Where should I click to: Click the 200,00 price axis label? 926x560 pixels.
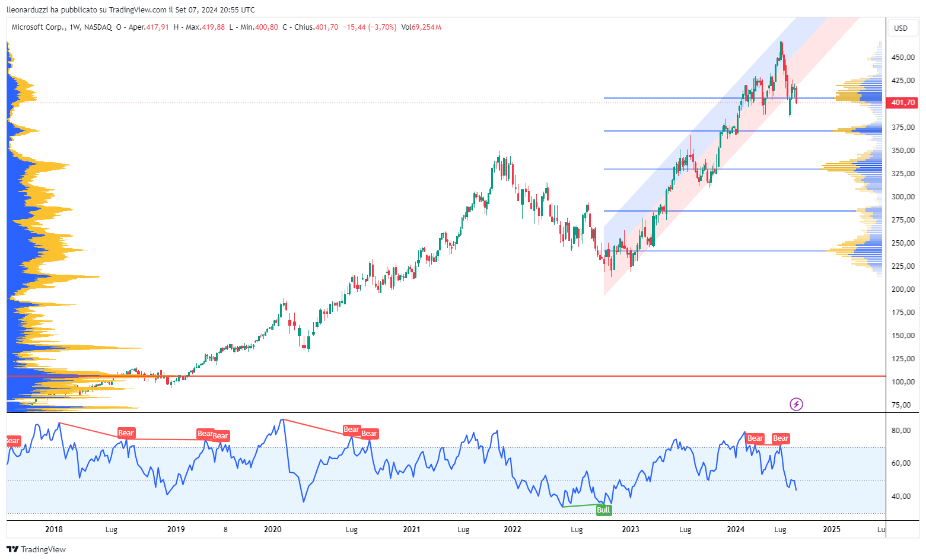pos(902,289)
